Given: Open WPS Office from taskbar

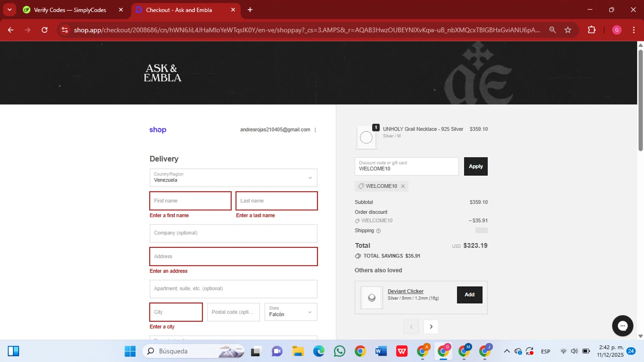Looking at the screenshot, I should pyautogui.click(x=402, y=351).
